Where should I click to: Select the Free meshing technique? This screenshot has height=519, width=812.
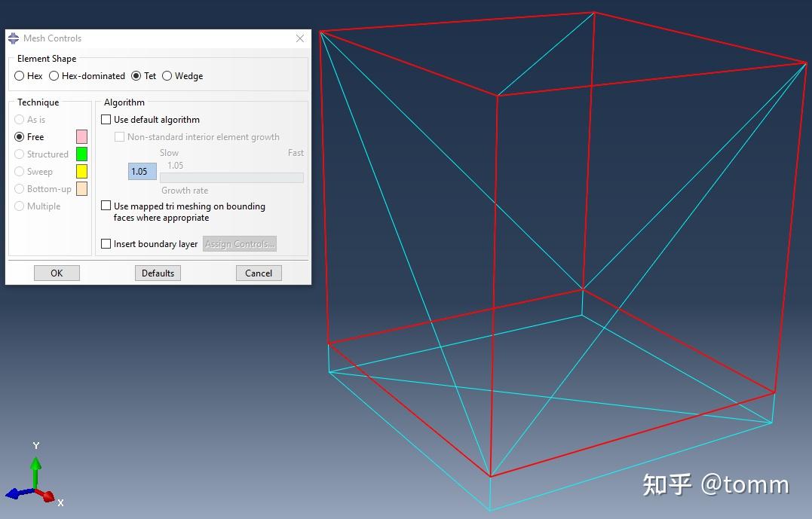pos(18,136)
